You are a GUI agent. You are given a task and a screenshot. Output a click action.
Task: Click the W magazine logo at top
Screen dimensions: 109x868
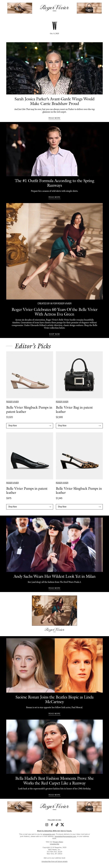tap(55, 26)
